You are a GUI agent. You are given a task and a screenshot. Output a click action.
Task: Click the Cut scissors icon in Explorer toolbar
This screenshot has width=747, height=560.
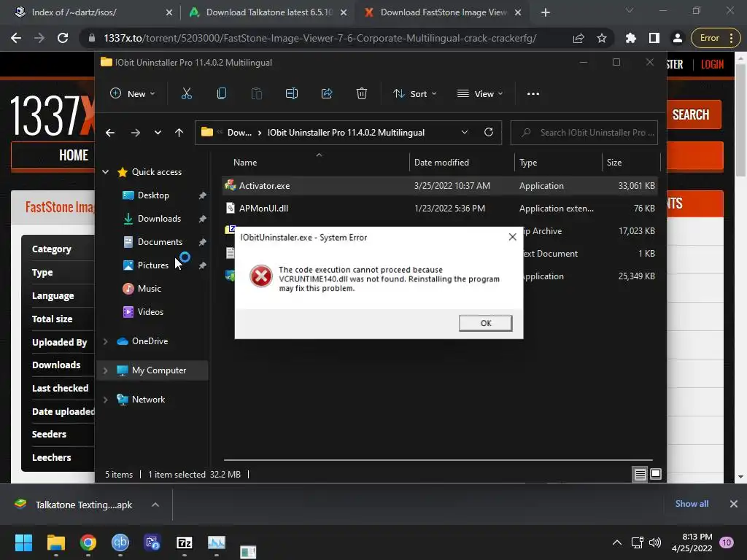click(186, 94)
